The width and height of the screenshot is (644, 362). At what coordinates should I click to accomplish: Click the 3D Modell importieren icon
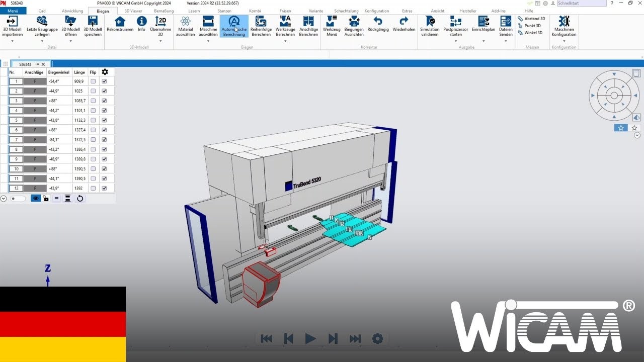[x=12, y=21]
